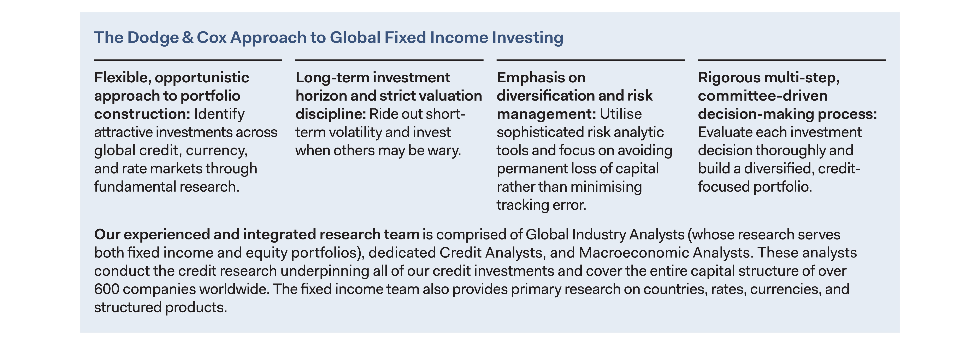
Task: Click the 'permanent loss of capital' text line
Action: point(577,168)
